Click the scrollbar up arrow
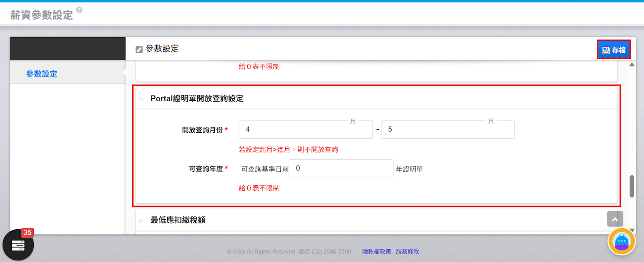 coord(632,64)
